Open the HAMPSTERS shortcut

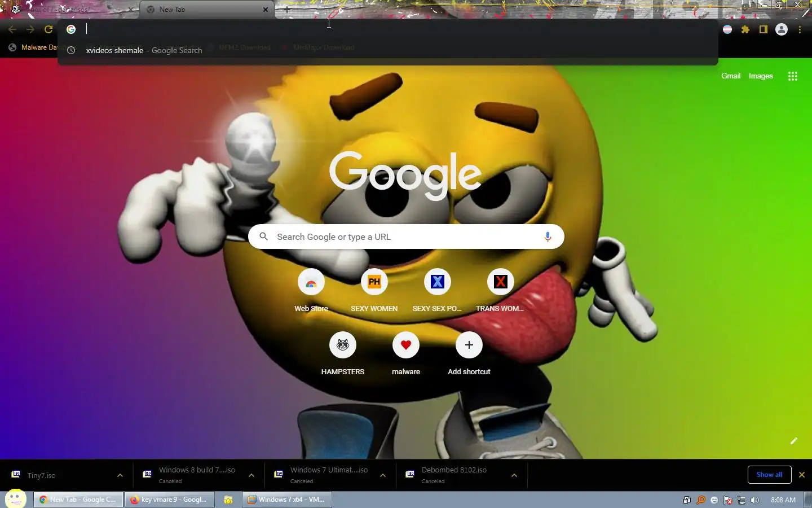coord(343,352)
